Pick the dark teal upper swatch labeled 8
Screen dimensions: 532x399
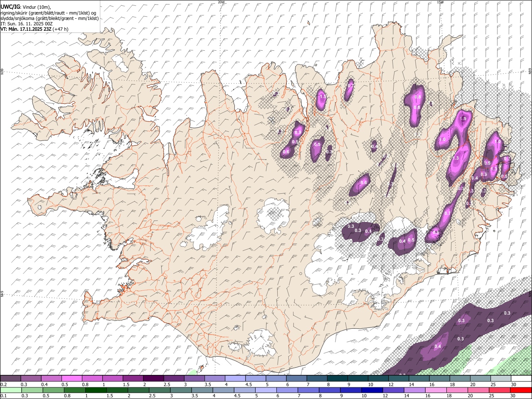pyautogui.click(x=337, y=378)
